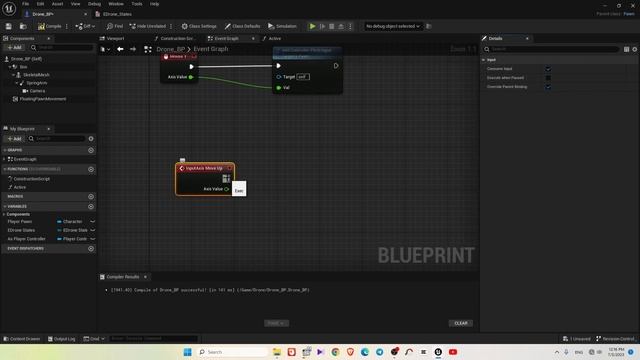
Task: Toggle Consume Input checkbox
Action: pos(548,69)
